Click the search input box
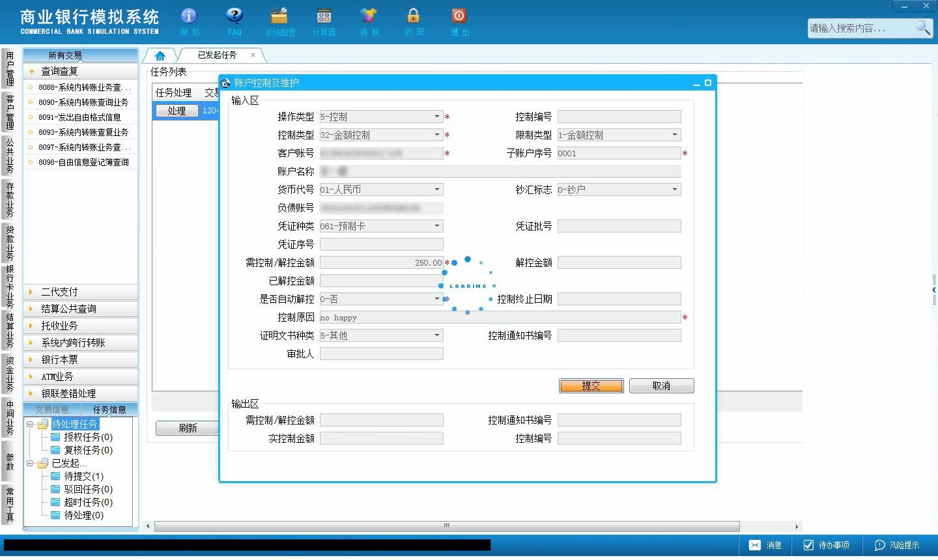The image size is (938, 560). 860,28
